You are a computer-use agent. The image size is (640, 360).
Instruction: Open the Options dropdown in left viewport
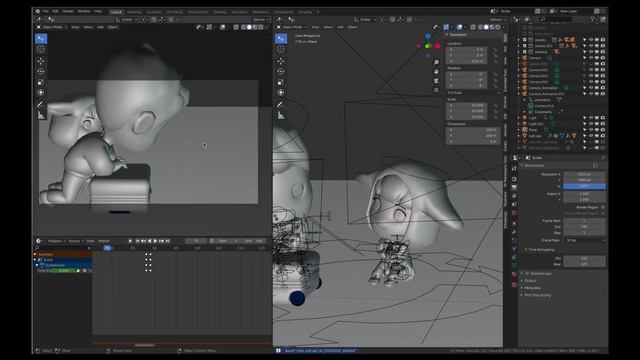(x=260, y=20)
